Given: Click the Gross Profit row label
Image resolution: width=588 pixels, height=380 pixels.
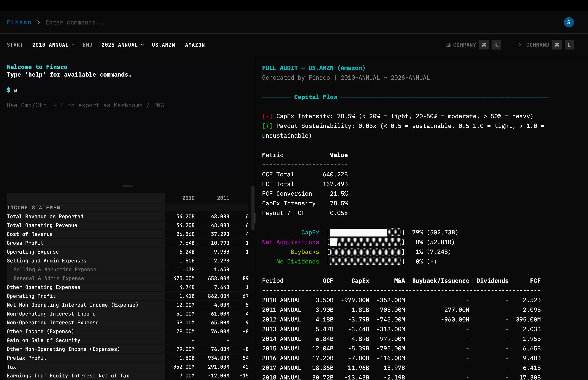Looking at the screenshot, I should 25,243.
